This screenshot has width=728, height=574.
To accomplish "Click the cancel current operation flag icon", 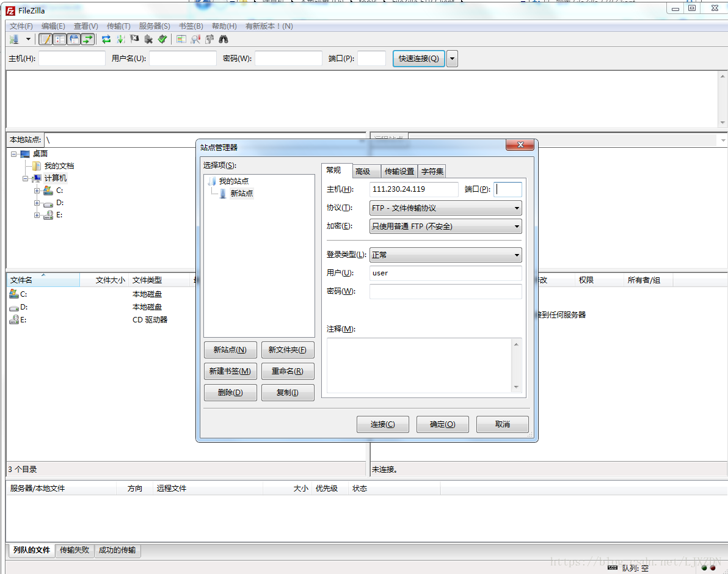I will pyautogui.click(x=134, y=40).
